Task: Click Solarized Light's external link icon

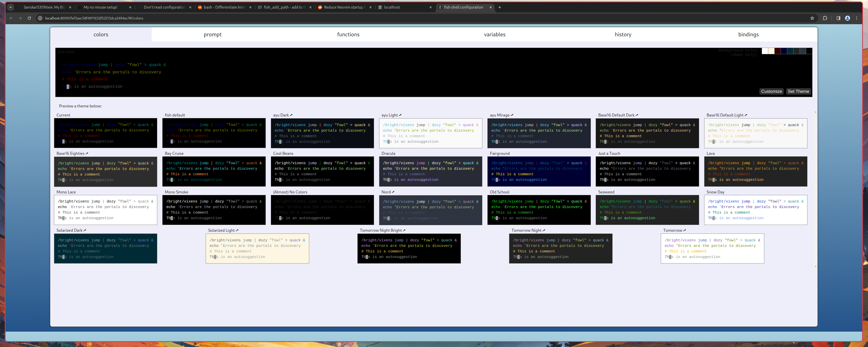Action: 238,230
